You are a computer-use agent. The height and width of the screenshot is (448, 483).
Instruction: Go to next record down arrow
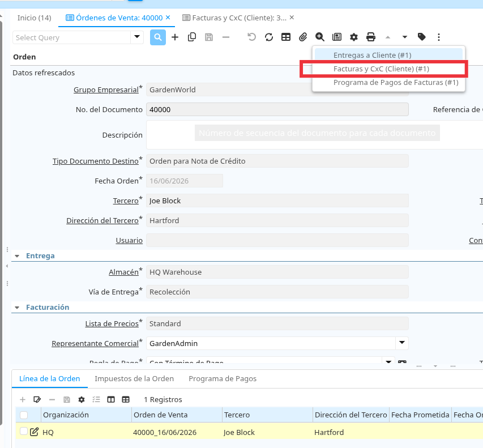pos(405,37)
